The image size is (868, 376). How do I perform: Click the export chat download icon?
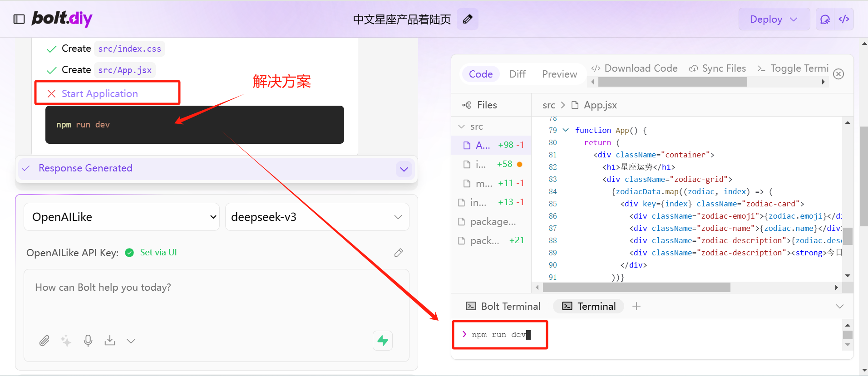tap(110, 341)
